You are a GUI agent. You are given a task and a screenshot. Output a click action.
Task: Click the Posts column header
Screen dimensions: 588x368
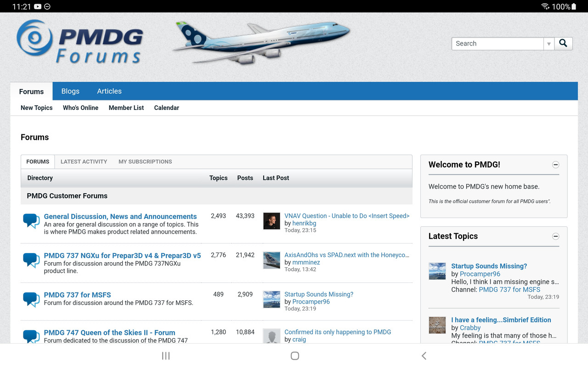[x=245, y=178]
